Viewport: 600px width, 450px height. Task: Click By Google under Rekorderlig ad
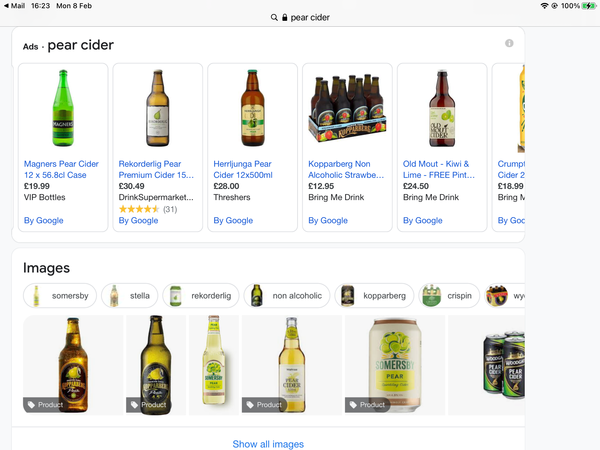[x=138, y=221]
